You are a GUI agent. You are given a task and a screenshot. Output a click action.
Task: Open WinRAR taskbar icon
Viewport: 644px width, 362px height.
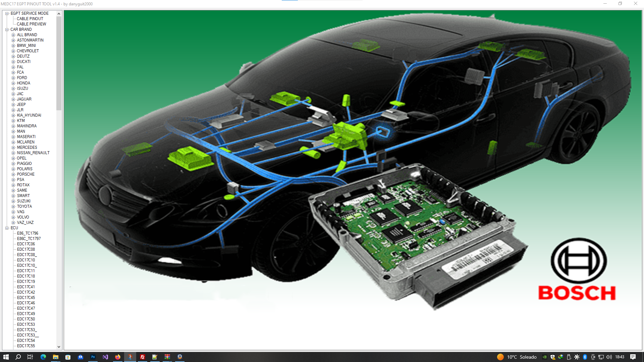click(x=167, y=357)
